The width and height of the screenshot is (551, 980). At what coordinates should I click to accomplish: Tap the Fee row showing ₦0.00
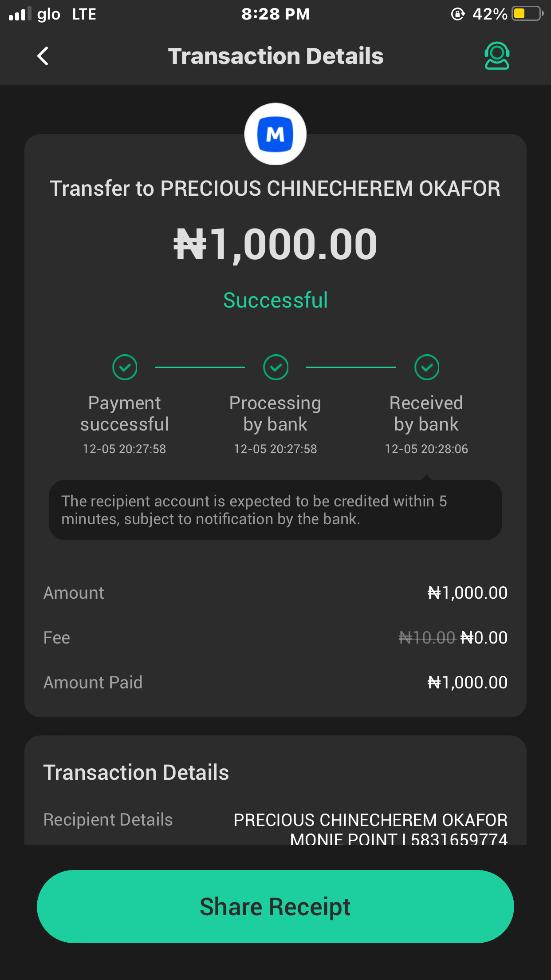pos(484,638)
